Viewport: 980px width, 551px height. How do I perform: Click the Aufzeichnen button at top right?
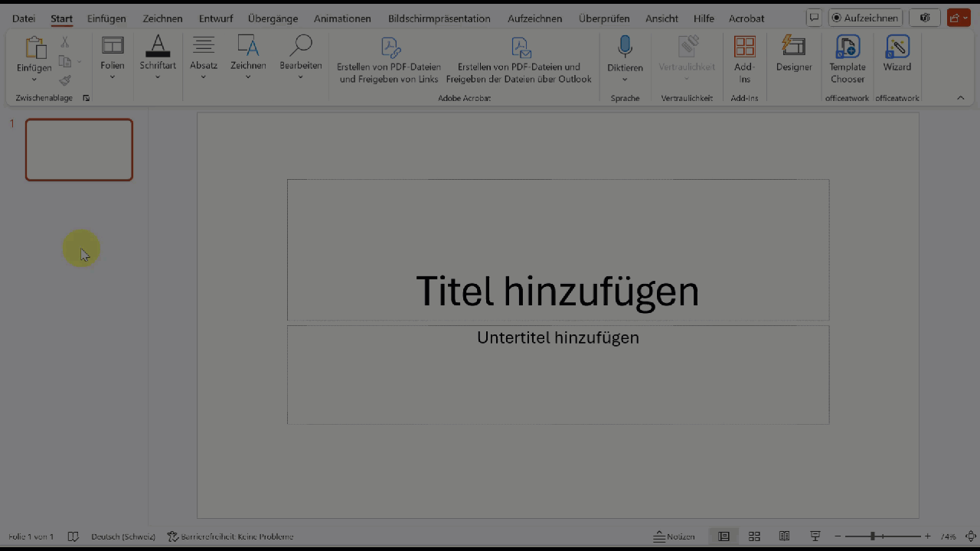(865, 18)
